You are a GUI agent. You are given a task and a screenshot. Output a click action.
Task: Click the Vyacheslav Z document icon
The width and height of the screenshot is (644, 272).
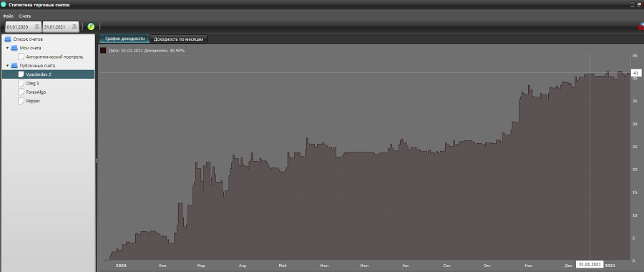pos(21,74)
